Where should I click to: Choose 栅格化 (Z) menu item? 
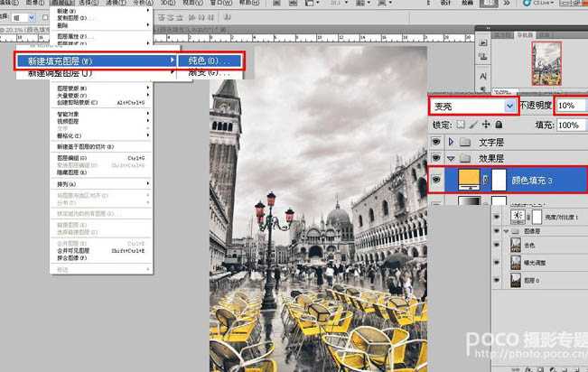(x=102, y=135)
